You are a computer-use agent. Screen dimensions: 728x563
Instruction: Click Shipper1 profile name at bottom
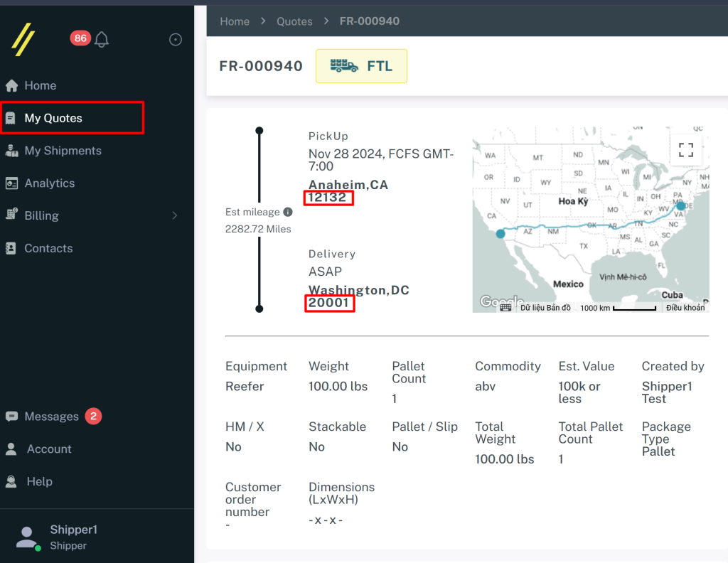(x=74, y=530)
